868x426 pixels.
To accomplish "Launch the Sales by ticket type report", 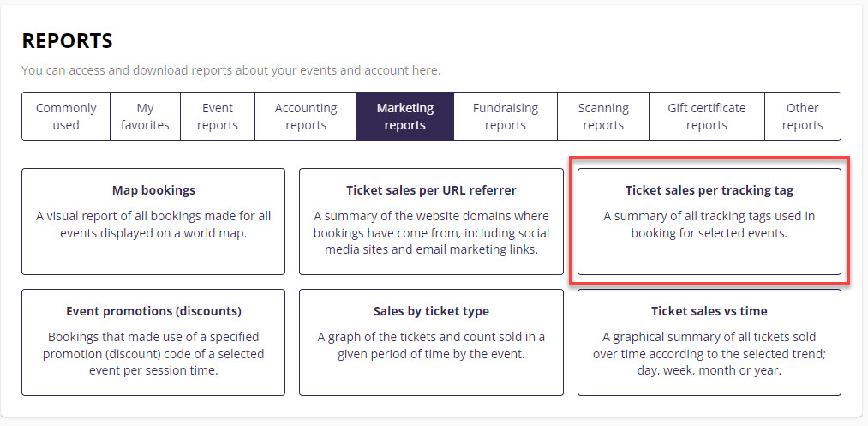I will click(431, 311).
